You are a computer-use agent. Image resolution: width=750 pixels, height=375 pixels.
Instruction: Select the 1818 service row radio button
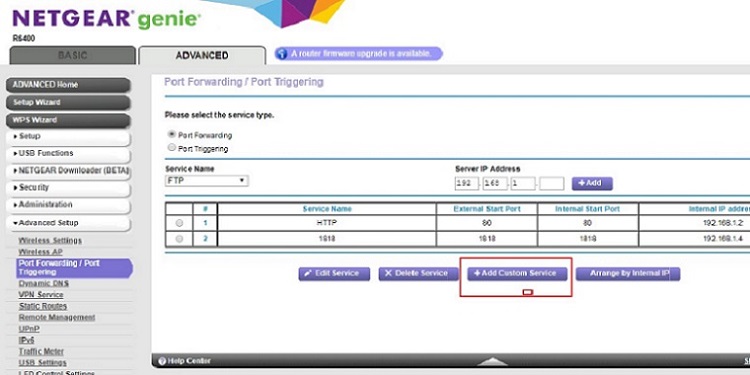(179, 239)
